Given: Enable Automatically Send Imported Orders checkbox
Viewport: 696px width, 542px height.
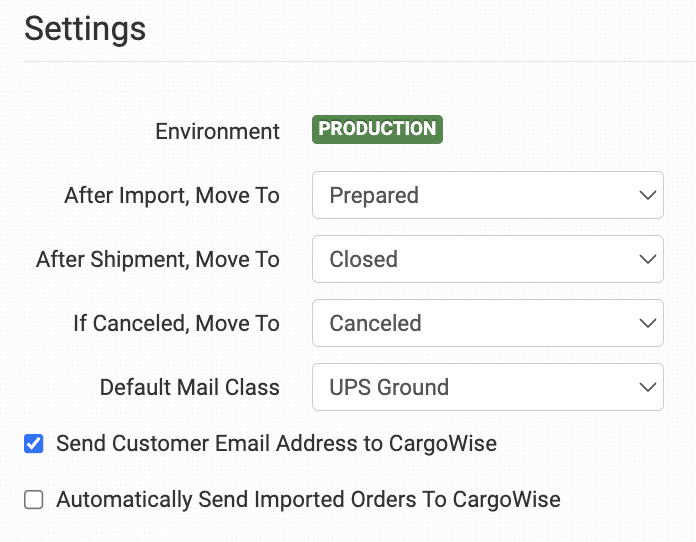Looking at the screenshot, I should [x=34, y=500].
